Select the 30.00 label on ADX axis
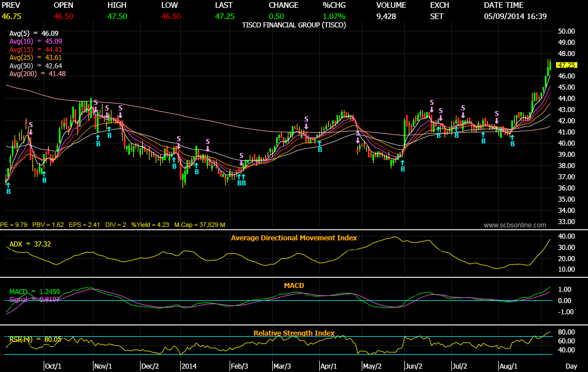 [566, 248]
